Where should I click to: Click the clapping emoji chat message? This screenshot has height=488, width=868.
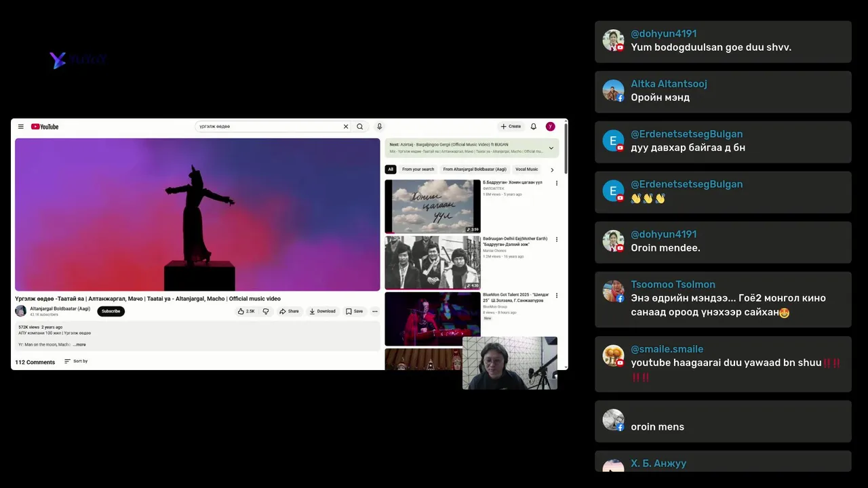click(648, 198)
